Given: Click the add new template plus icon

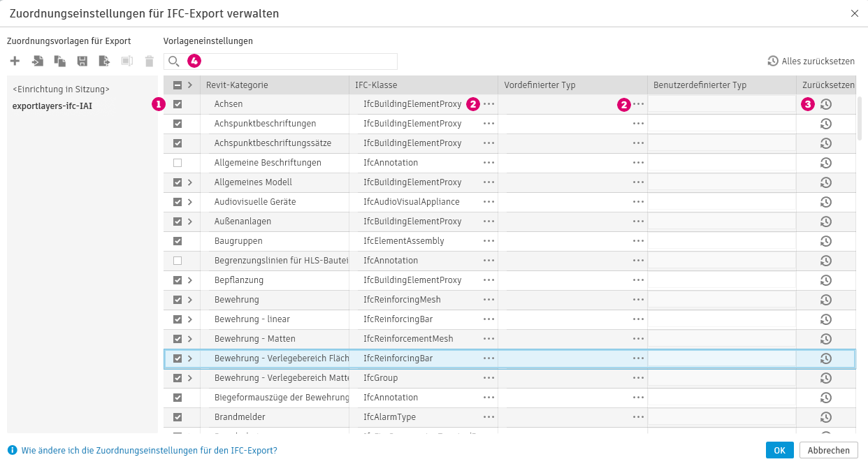Looking at the screenshot, I should 15,61.
